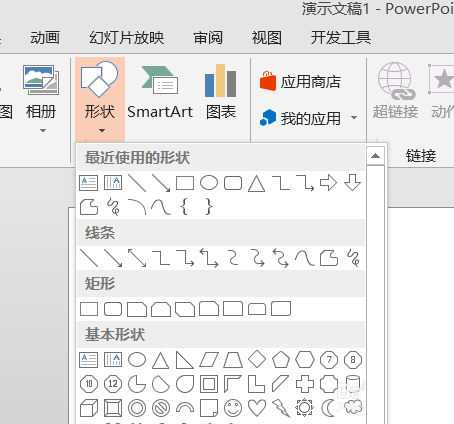Select donut shape in 基本形状
The image size is (454, 424).
tap(137, 408)
